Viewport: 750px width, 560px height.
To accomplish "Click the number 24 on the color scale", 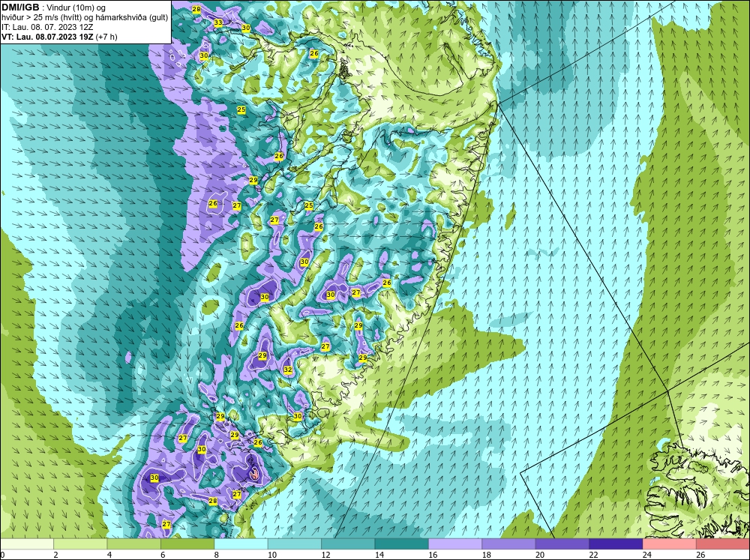I will (646, 555).
